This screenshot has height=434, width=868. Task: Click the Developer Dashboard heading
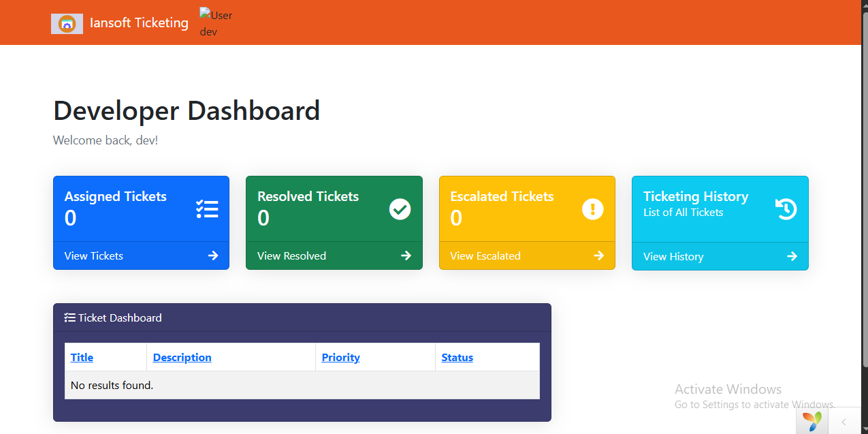point(187,110)
